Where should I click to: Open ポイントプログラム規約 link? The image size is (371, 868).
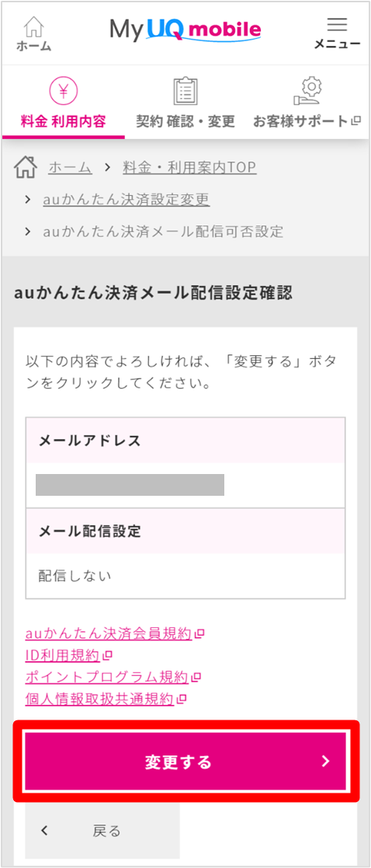coord(107,677)
